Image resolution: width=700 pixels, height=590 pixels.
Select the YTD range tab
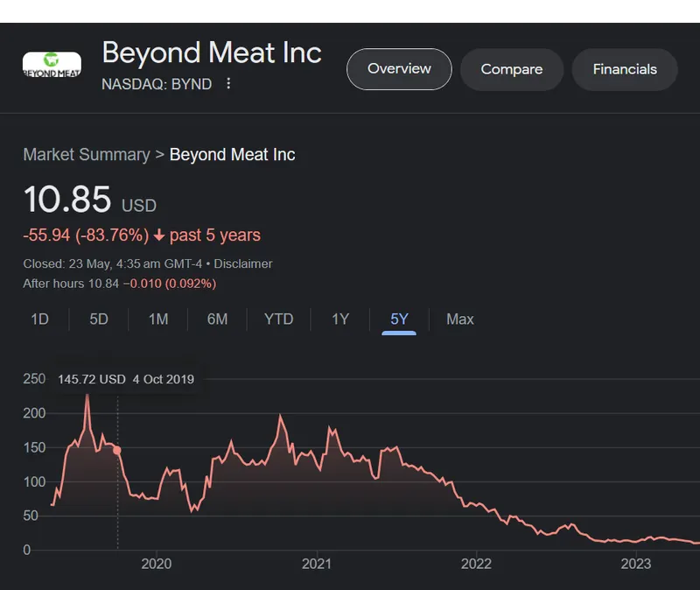pyautogui.click(x=279, y=320)
